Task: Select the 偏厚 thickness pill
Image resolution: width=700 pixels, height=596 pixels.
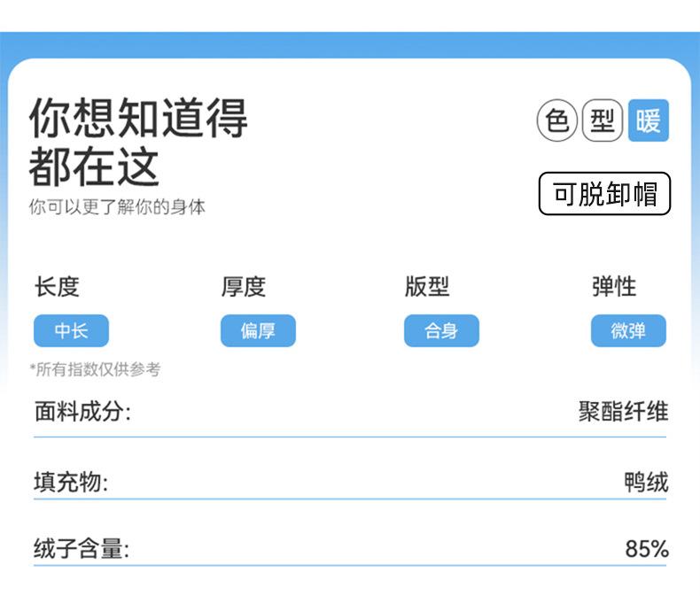Action: pyautogui.click(x=258, y=331)
